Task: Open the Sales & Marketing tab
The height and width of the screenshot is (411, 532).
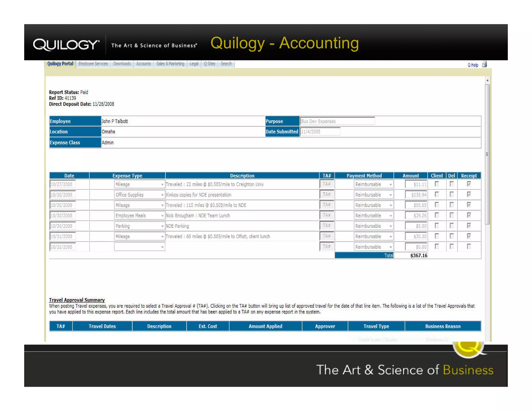Action: point(170,64)
